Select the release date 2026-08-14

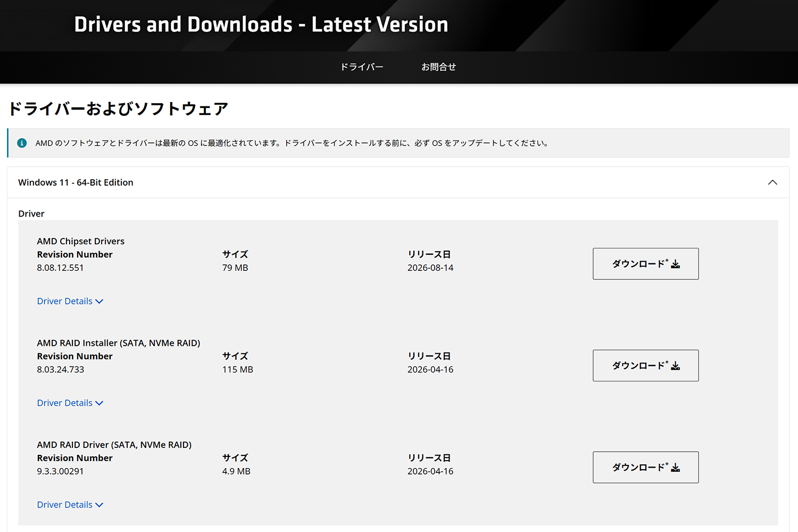pyautogui.click(x=430, y=268)
